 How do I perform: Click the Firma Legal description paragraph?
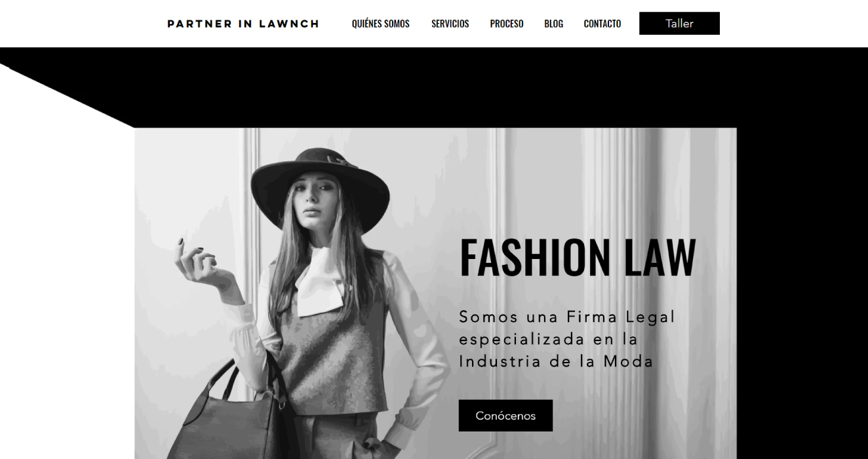tap(567, 339)
